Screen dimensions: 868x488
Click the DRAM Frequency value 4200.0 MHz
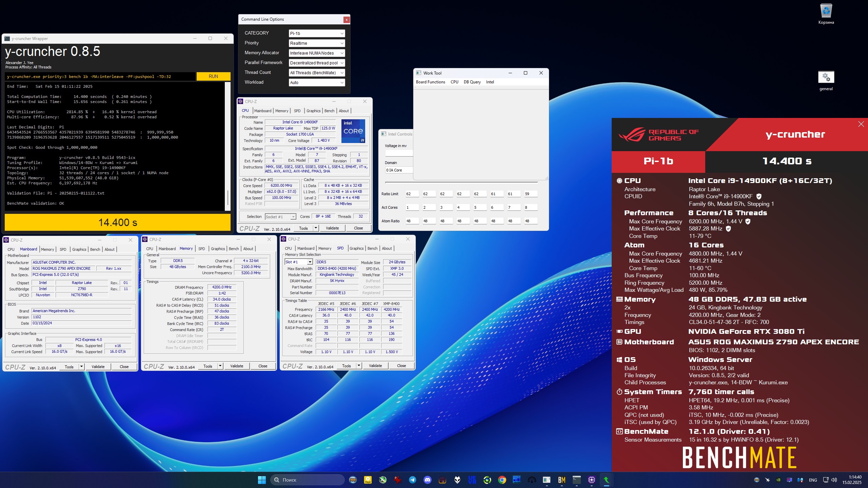tap(222, 287)
